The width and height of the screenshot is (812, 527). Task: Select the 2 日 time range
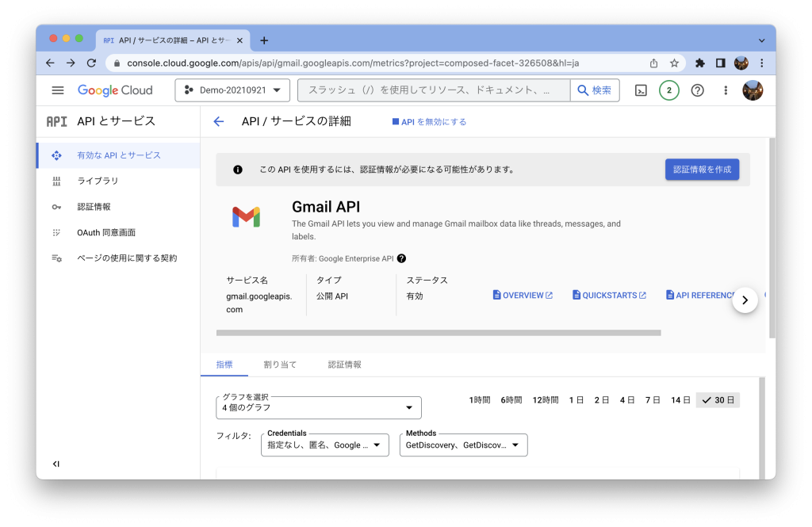[x=601, y=400]
